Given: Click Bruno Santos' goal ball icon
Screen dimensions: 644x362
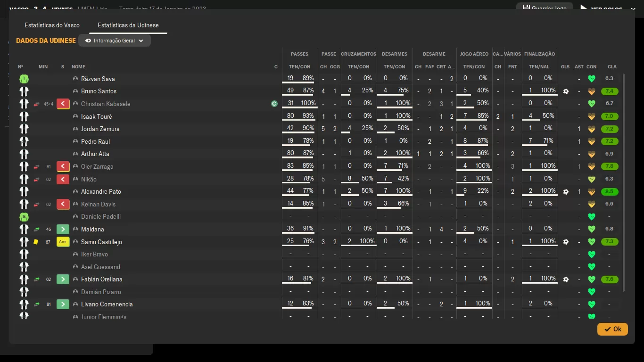Looking at the screenshot, I should coord(566,91).
